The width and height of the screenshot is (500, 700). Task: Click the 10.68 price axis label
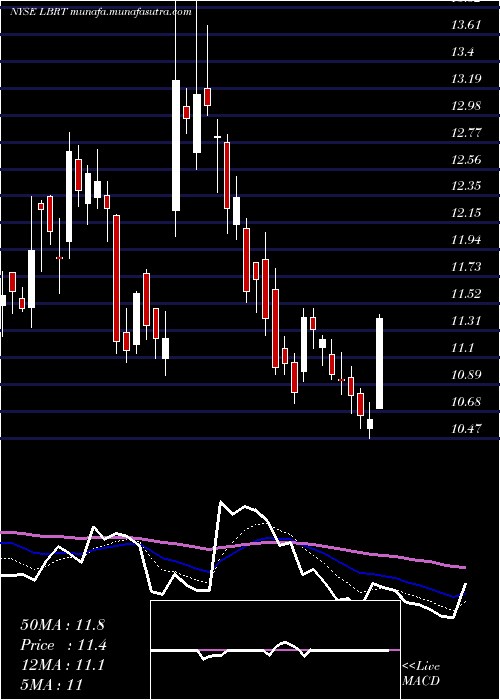[x=466, y=401]
